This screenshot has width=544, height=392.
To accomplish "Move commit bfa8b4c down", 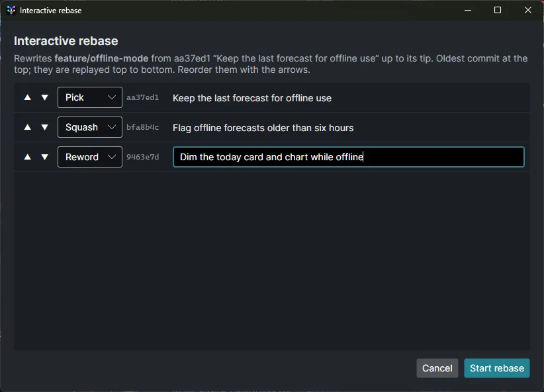I will click(45, 127).
